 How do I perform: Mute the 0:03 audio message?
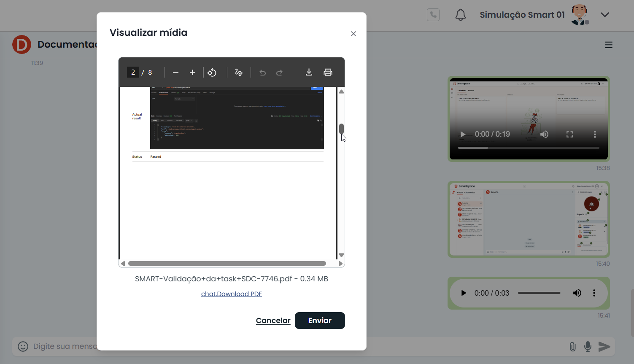click(x=577, y=293)
